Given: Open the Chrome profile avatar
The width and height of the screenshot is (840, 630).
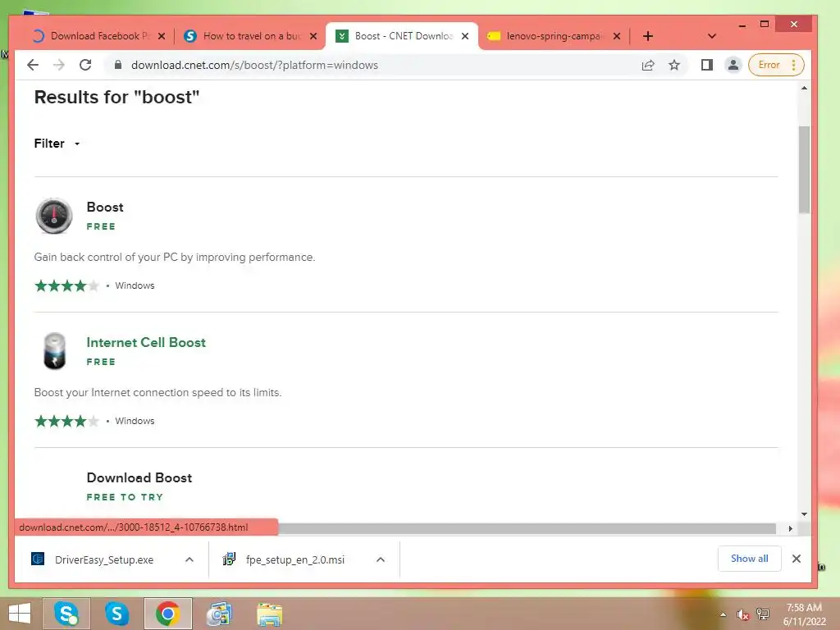Looking at the screenshot, I should (x=733, y=65).
